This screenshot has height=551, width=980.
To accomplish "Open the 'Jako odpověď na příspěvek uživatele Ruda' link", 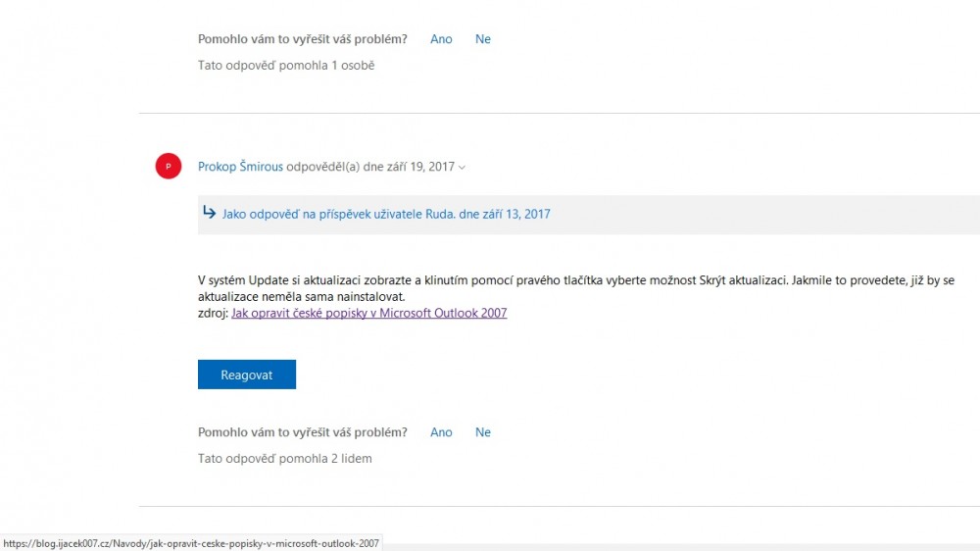I will pos(386,214).
